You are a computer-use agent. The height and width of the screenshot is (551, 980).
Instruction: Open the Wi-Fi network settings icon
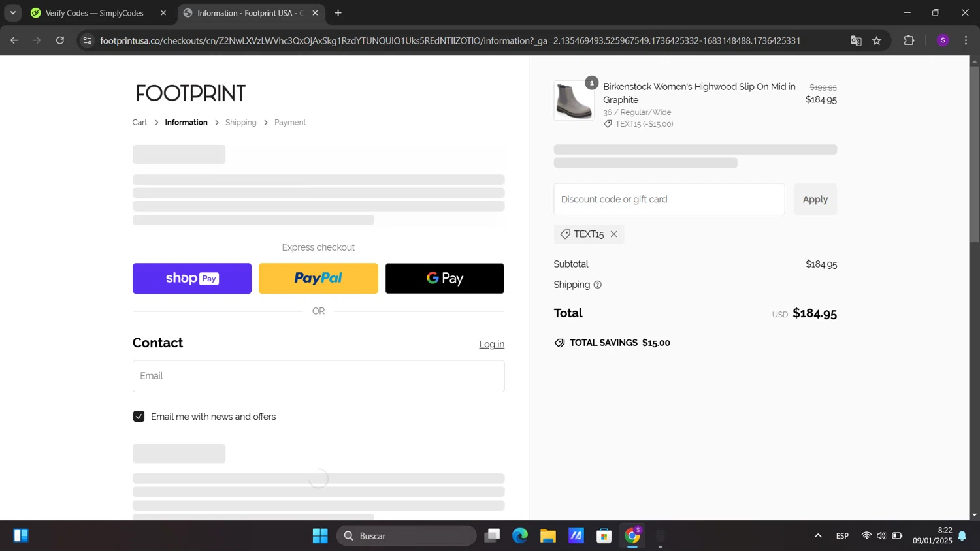coord(866,536)
